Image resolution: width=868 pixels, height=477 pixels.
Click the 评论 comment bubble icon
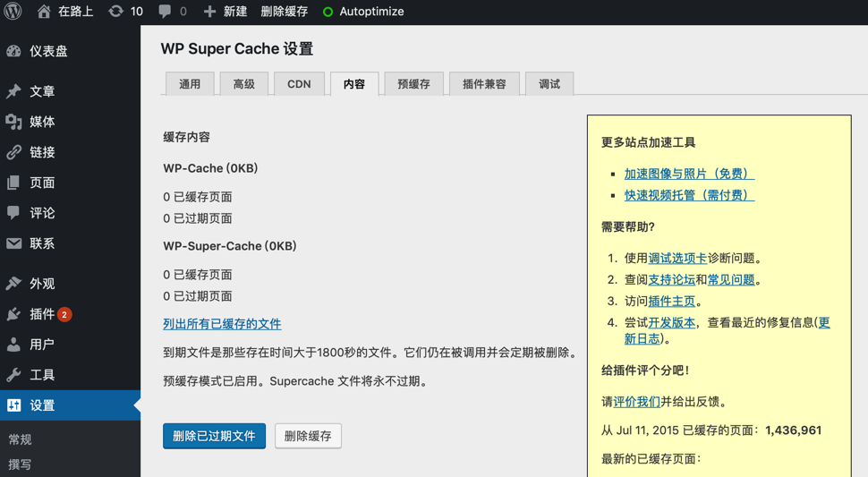pyautogui.click(x=13, y=213)
